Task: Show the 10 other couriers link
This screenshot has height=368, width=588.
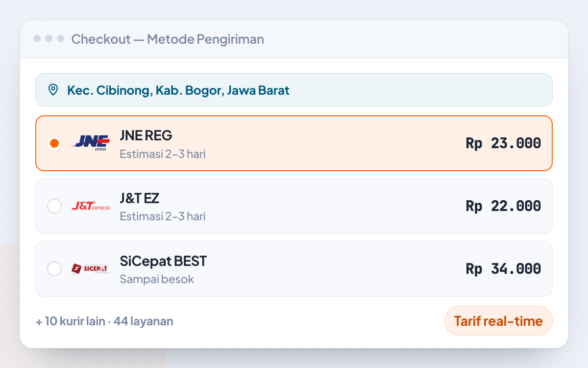Action: point(104,321)
